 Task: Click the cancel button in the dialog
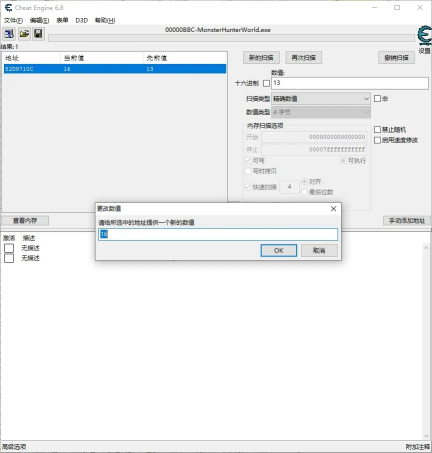click(x=319, y=250)
